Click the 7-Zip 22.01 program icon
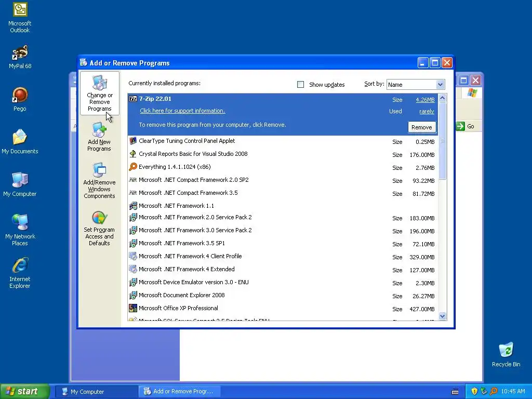 point(133,99)
